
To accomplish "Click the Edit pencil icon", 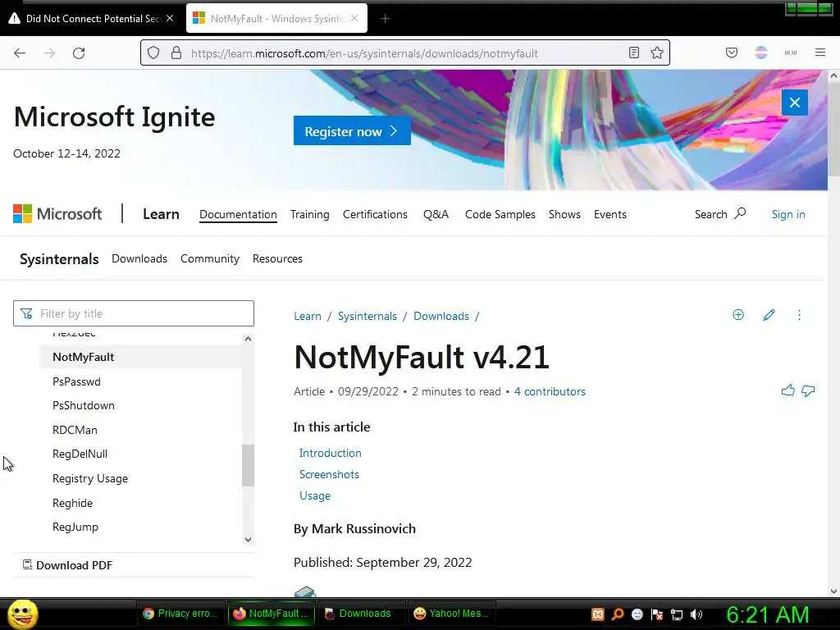I will (769, 315).
